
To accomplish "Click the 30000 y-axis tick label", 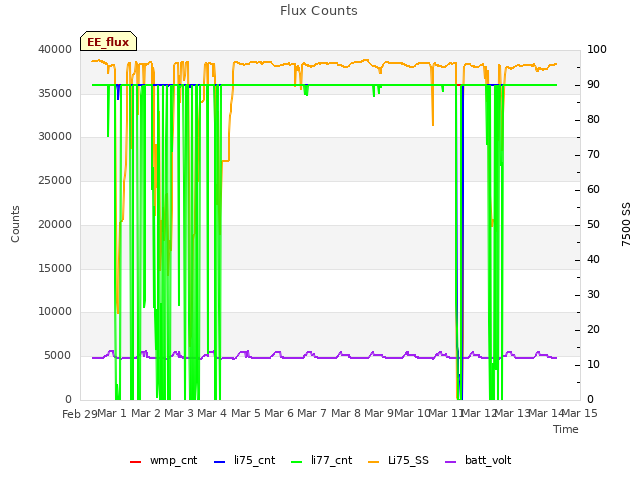I will pos(55,137).
